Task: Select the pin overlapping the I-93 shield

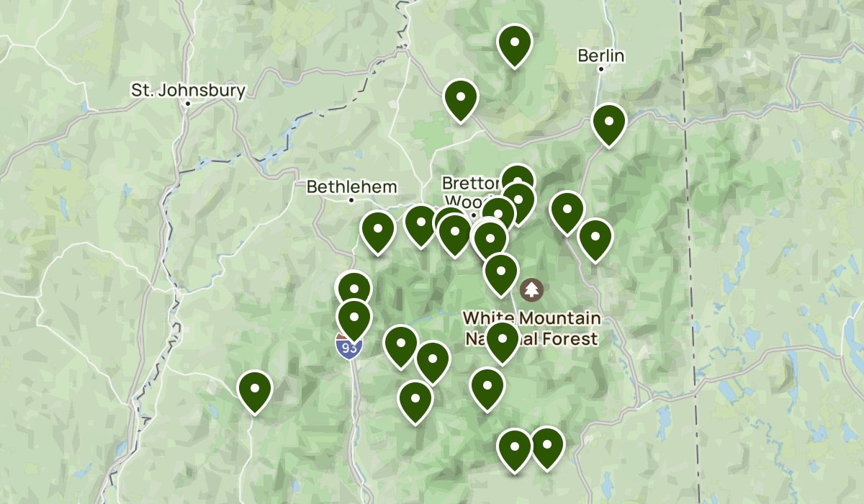Action: (354, 320)
